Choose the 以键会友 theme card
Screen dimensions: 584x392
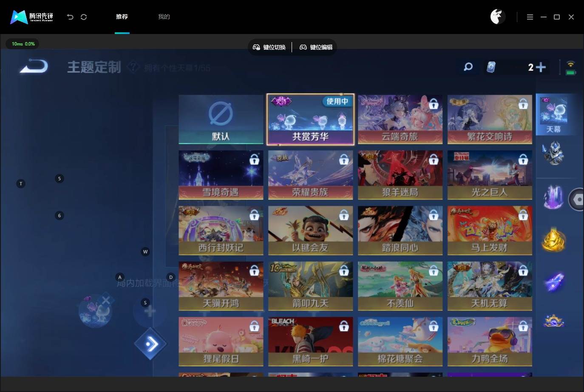(x=310, y=230)
